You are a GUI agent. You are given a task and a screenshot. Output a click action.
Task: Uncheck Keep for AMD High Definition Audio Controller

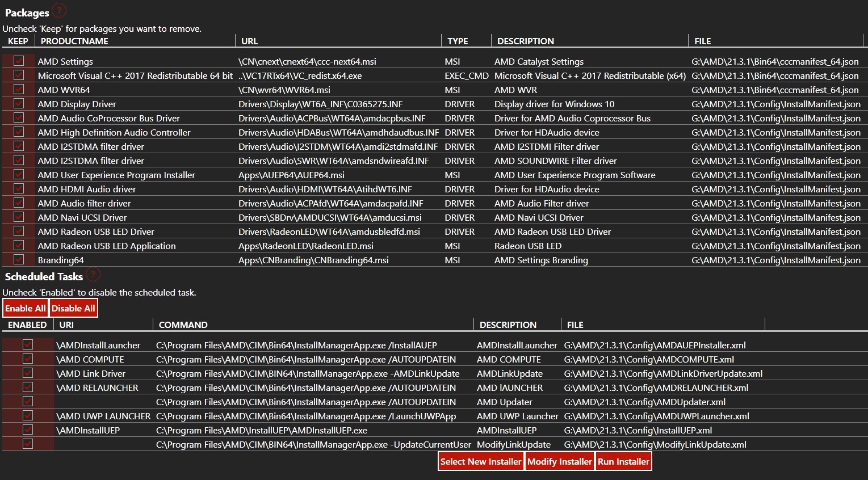pyautogui.click(x=19, y=132)
